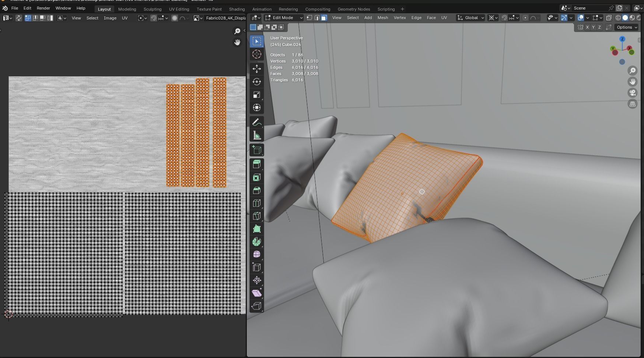The width and height of the screenshot is (644, 358).
Task: Open the Blender logo menu
Action: (5, 8)
